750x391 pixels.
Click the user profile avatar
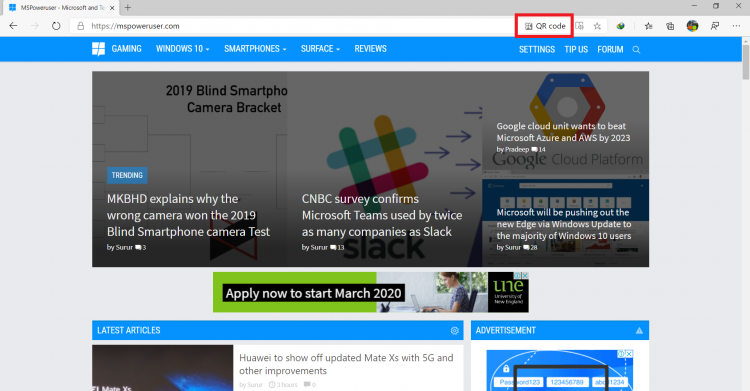click(692, 26)
